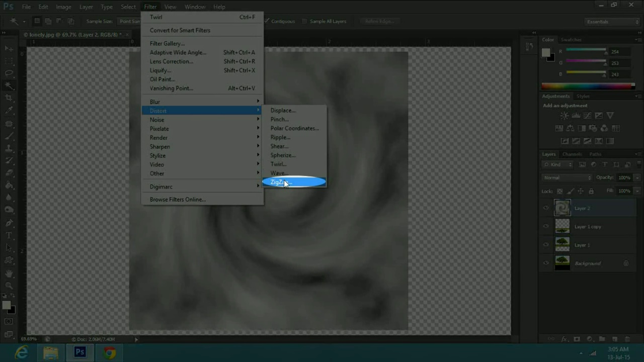This screenshot has width=644, height=362.
Task: Click the Lock all layer icon
Action: coord(591,191)
